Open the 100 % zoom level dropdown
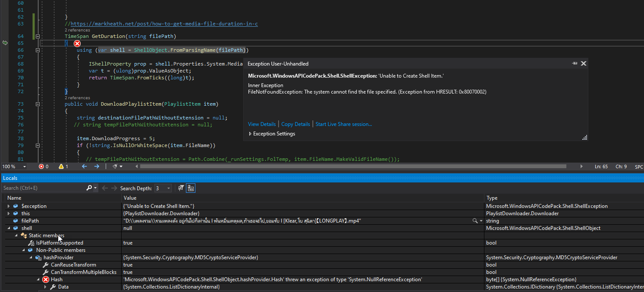This screenshot has width=644, height=292. (x=24, y=167)
